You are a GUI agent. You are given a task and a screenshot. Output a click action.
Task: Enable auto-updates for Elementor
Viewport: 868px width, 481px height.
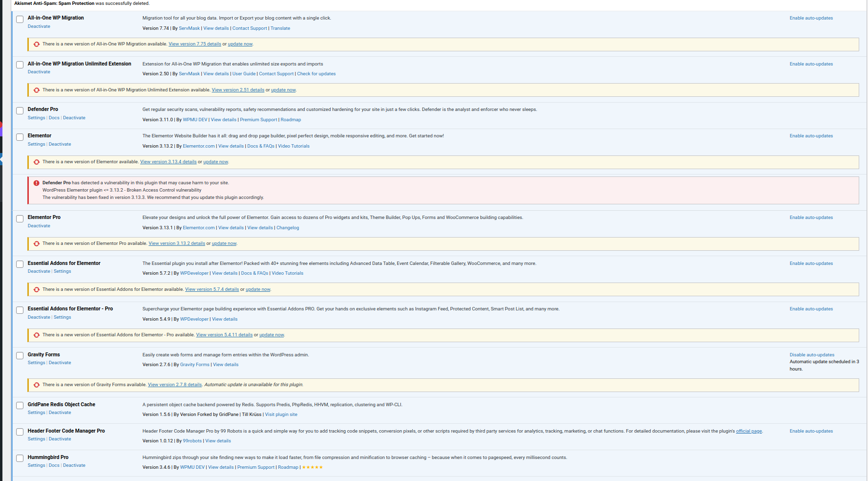(811, 136)
